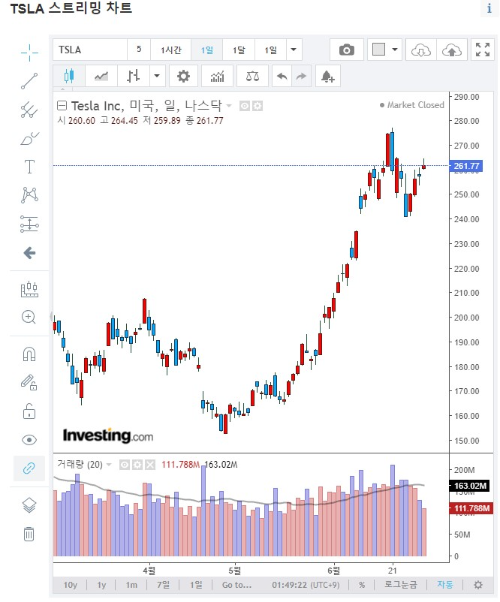
Task: Select the 5 minute interval
Action: [139, 50]
